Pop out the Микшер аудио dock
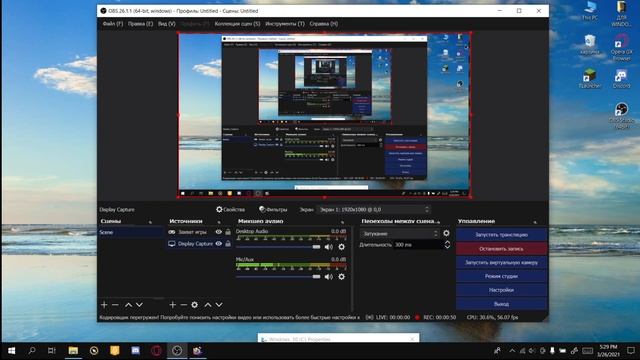 tap(342, 222)
